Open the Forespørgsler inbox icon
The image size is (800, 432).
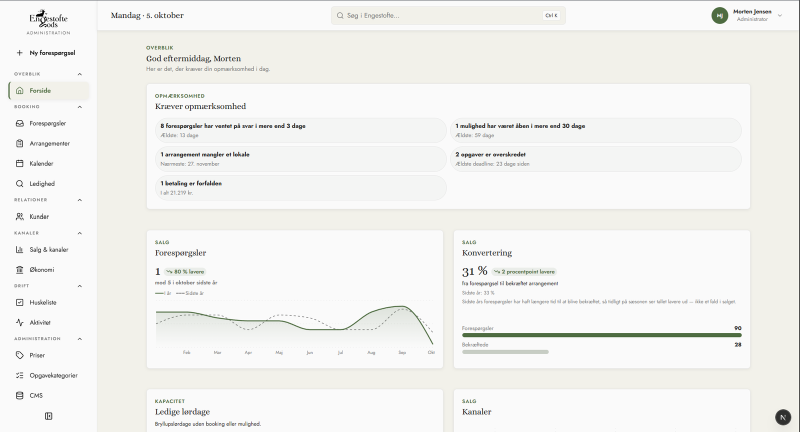pyautogui.click(x=19, y=123)
